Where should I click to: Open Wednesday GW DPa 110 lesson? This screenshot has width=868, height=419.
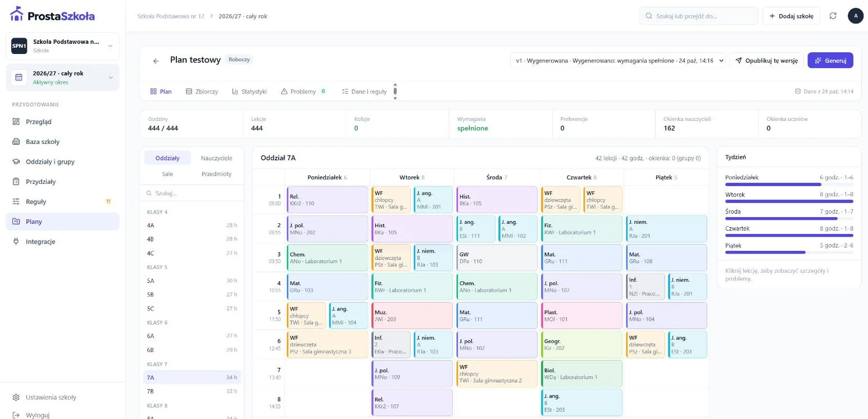click(497, 258)
